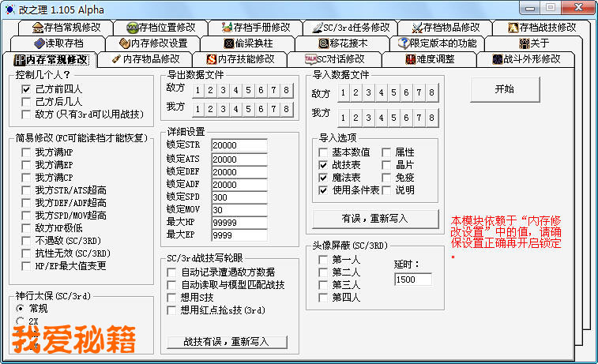
Task: Click the 战技有误，重新写入 button
Action: pos(226,341)
